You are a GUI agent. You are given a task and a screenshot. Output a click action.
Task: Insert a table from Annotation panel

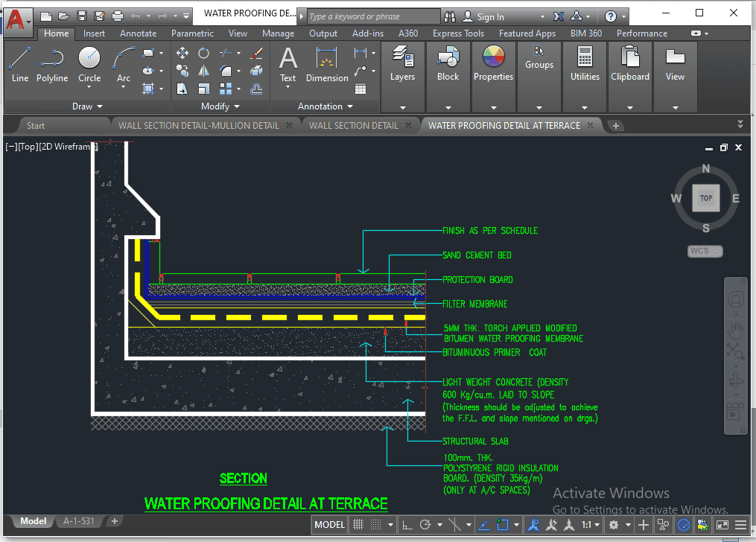pyautogui.click(x=360, y=89)
